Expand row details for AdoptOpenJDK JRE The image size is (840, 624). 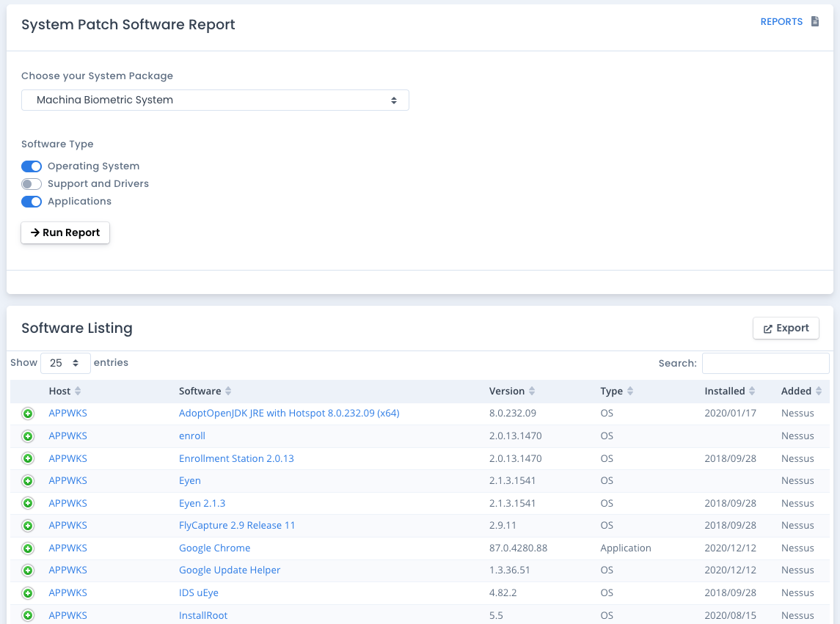click(x=28, y=414)
